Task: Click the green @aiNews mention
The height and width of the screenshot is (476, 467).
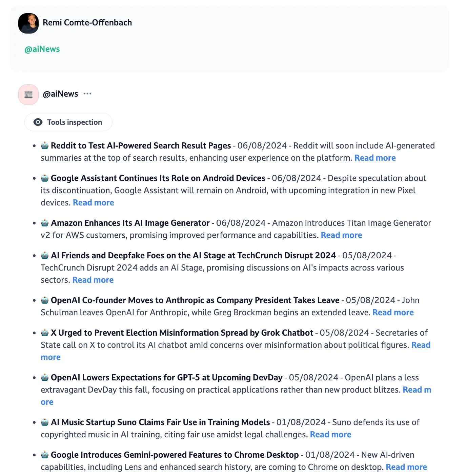Action: (x=42, y=49)
